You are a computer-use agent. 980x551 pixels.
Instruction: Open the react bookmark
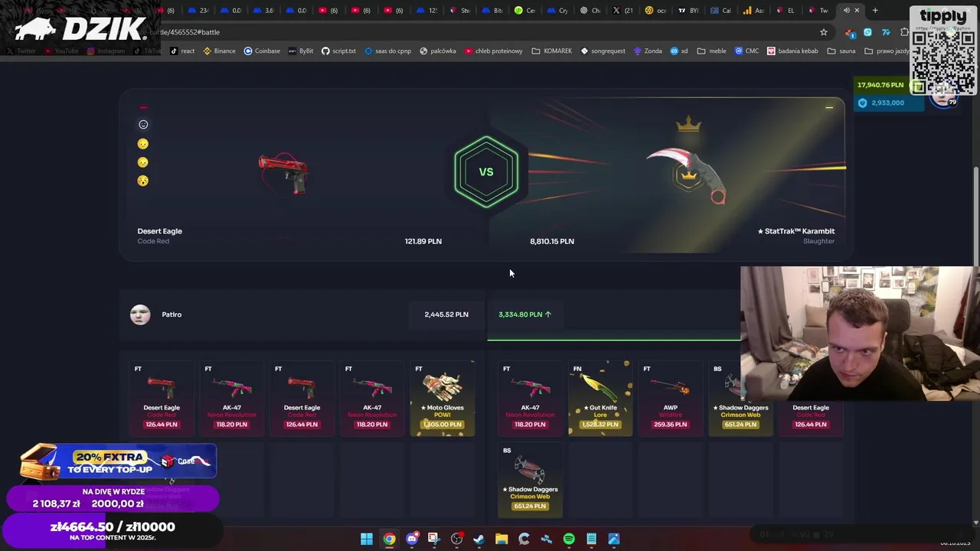tap(182, 51)
